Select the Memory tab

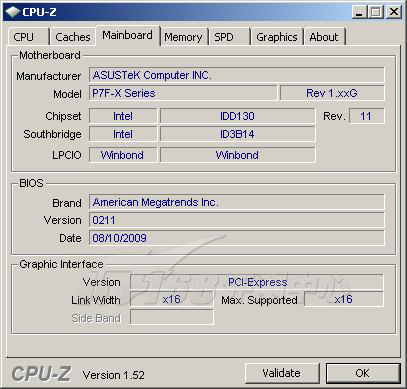tap(184, 37)
